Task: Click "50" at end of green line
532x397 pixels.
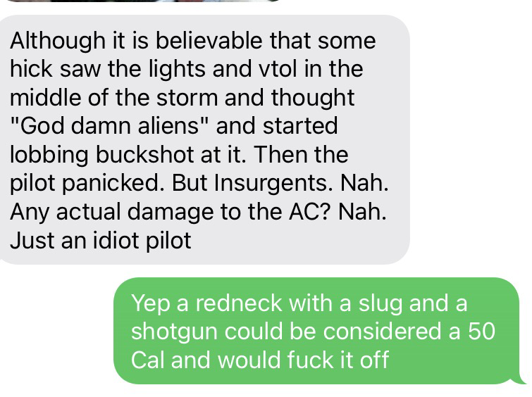Action: pyautogui.click(x=482, y=332)
